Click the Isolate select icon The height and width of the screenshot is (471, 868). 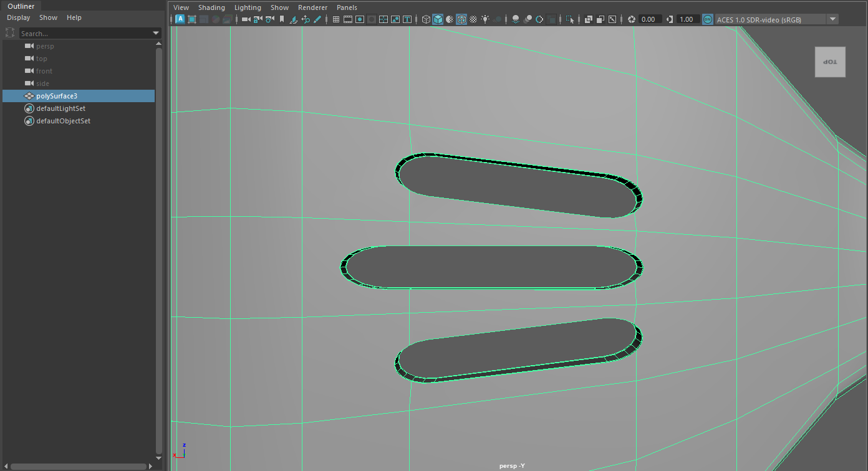569,19
